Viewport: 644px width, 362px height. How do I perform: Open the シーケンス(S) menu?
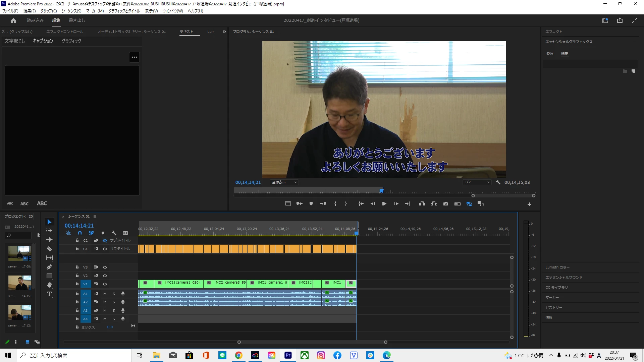(x=71, y=11)
